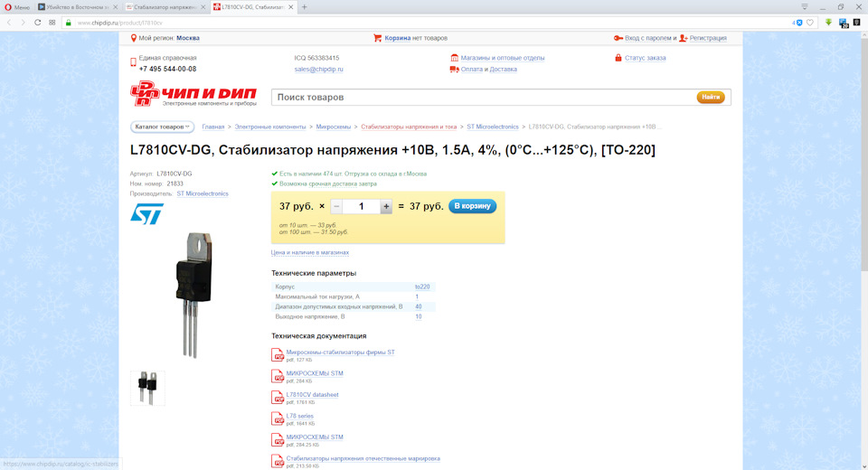Go to Главная breadcrumb
The height and width of the screenshot is (470, 868).
tap(213, 127)
